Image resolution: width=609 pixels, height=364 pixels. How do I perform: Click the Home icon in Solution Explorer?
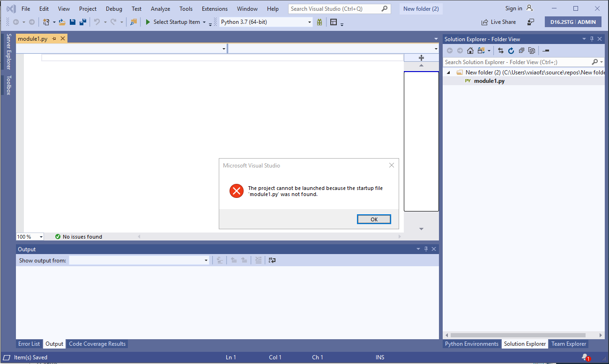coord(470,51)
